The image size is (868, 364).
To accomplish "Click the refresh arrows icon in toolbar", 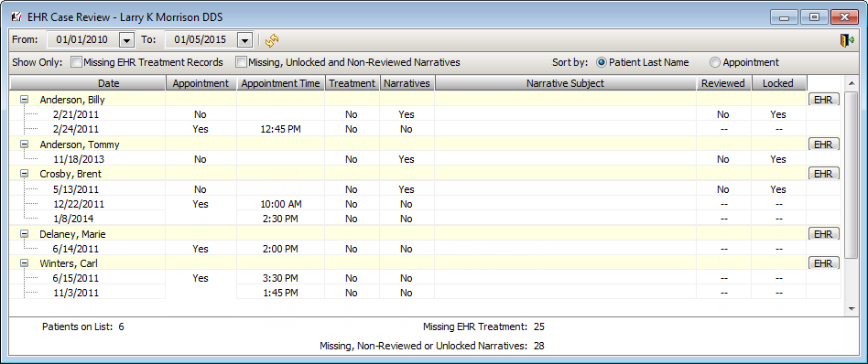I will pos(272,40).
